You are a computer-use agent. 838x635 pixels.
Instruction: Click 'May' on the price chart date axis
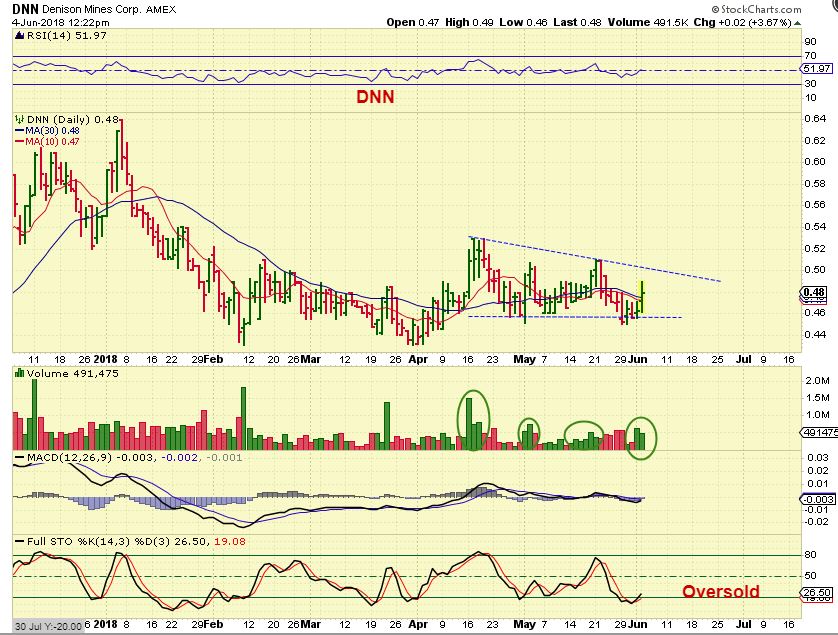tap(524, 359)
